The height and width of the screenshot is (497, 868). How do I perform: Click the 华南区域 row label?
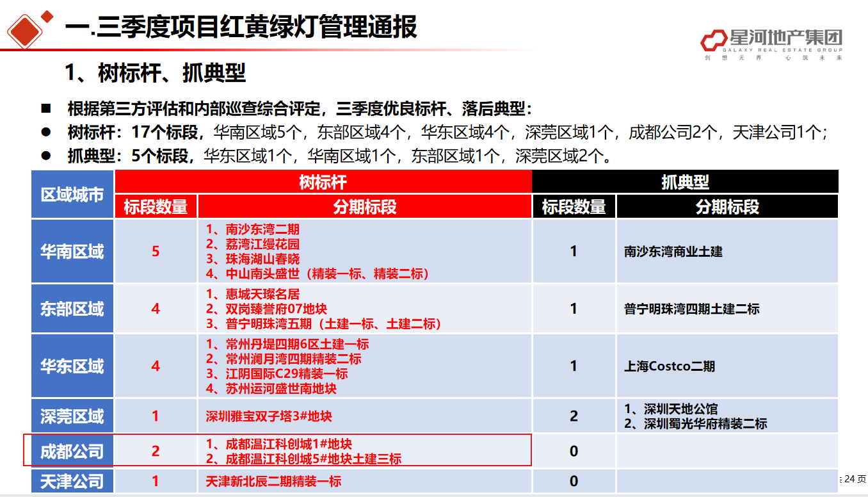(72, 251)
